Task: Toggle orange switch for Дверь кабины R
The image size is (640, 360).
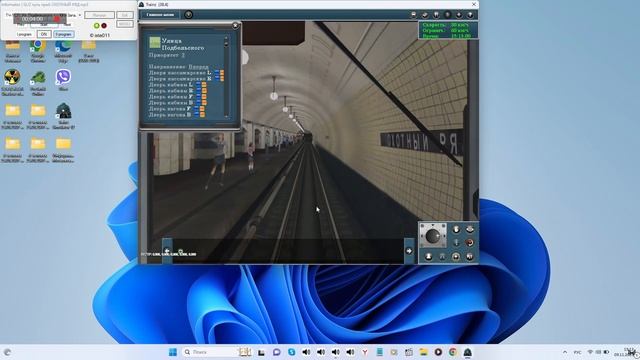Action: (x=204, y=91)
